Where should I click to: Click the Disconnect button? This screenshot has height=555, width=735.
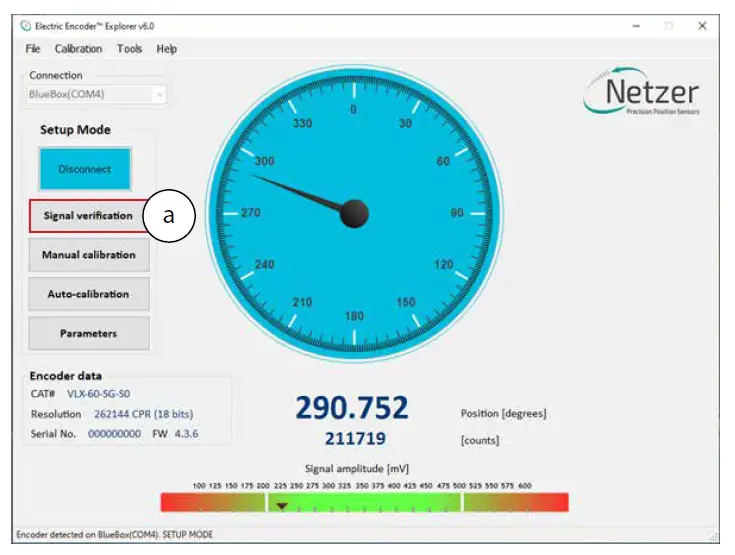click(x=85, y=169)
